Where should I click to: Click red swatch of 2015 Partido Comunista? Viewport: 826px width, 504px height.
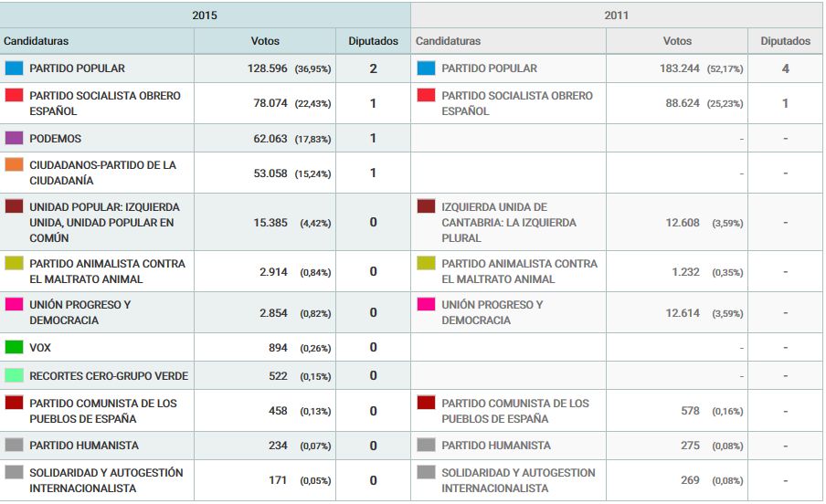(x=15, y=403)
